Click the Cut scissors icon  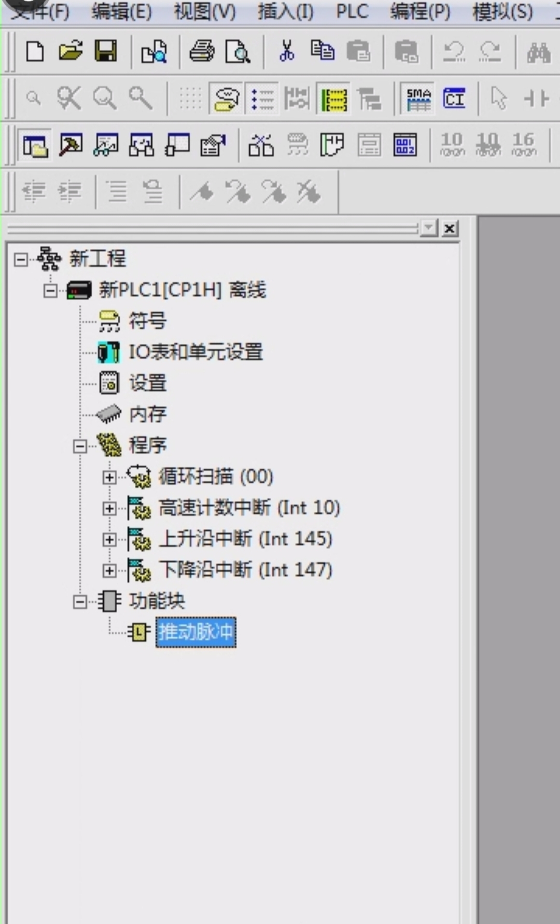[286, 51]
